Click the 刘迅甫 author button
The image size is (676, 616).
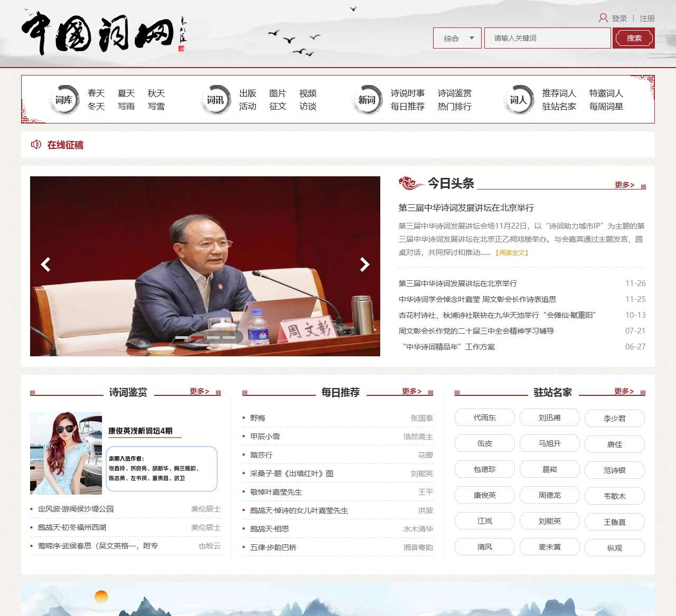(x=550, y=418)
